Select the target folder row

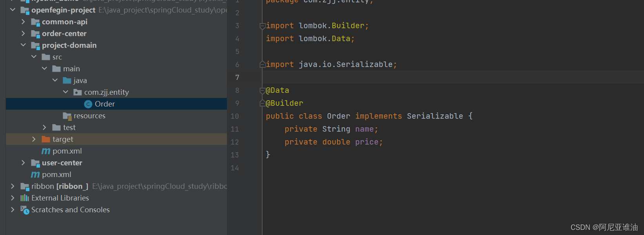tap(116, 139)
